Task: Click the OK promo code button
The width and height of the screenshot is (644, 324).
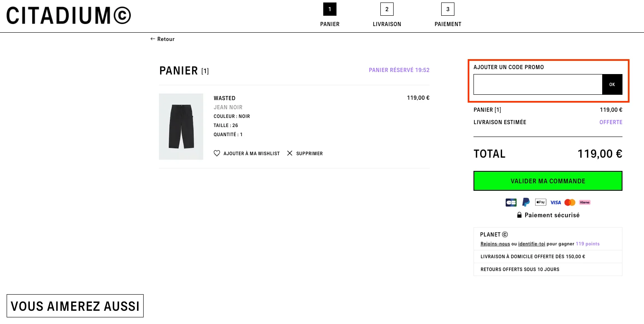Action: 612,84
